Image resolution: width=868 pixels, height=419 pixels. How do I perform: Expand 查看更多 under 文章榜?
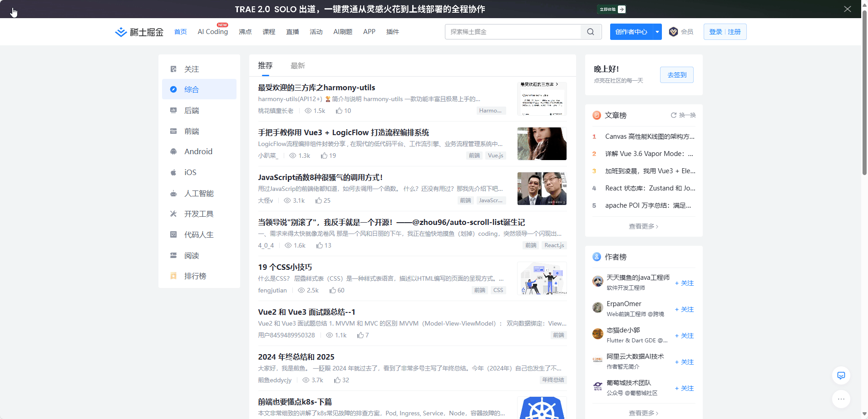tap(644, 226)
